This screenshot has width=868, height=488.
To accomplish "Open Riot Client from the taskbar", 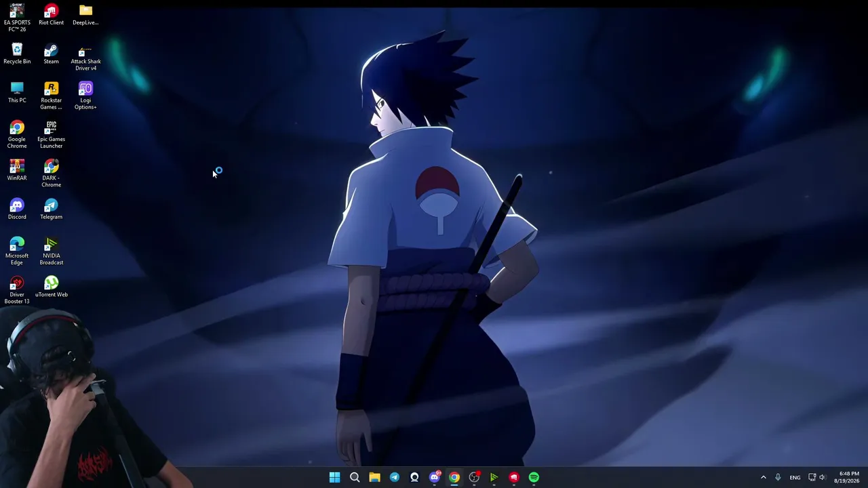I will pyautogui.click(x=514, y=477).
